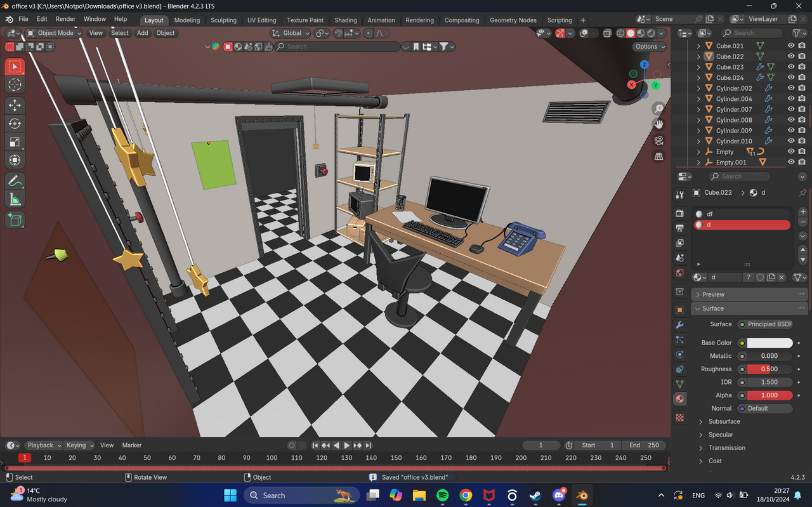Open the timeline Keying popover
This screenshot has width=812, height=507.
tap(80, 445)
